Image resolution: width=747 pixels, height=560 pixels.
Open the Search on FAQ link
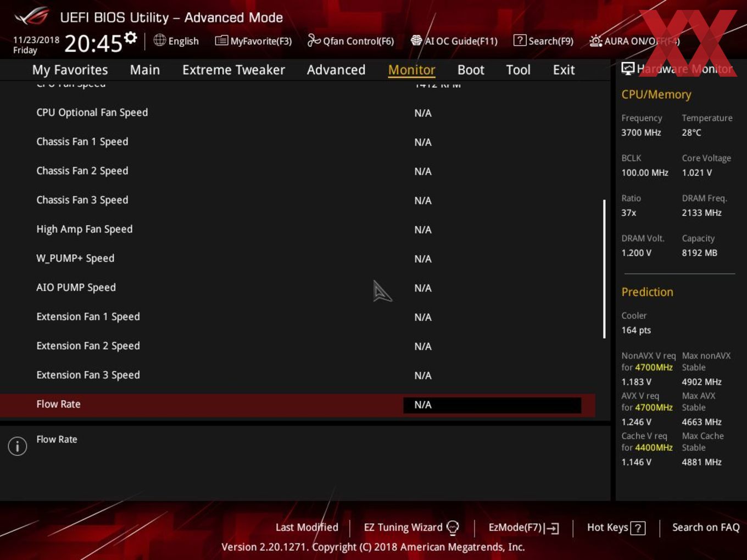click(706, 527)
